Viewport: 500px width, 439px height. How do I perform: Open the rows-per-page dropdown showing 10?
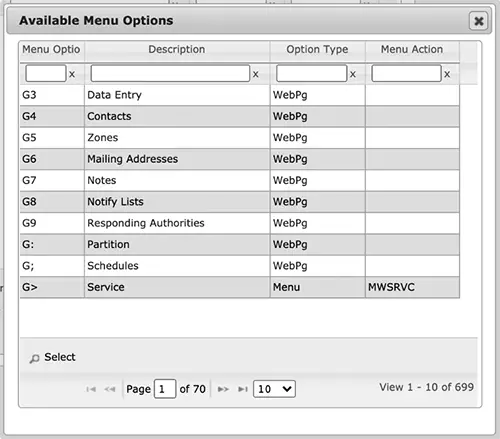click(274, 389)
